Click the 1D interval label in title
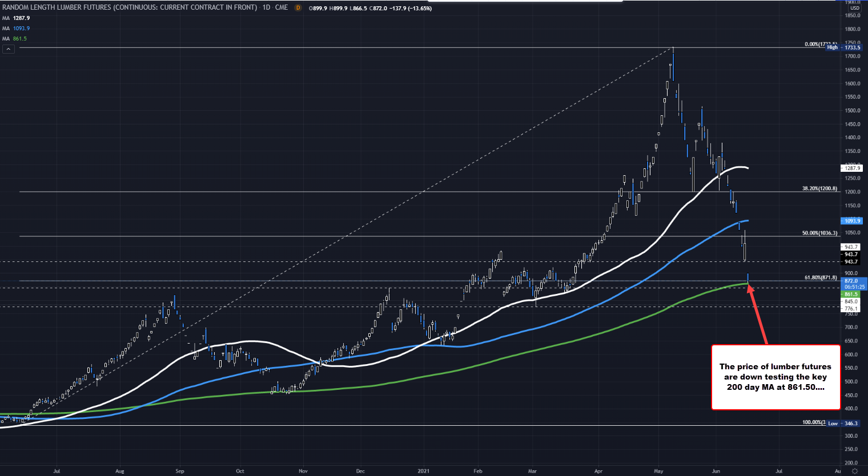This screenshot has width=868, height=476. [x=266, y=8]
